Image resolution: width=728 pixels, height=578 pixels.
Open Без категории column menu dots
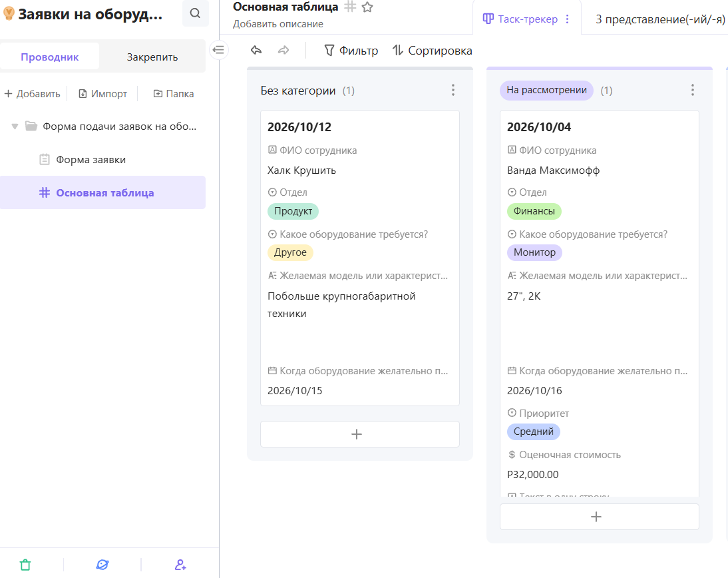click(x=453, y=90)
